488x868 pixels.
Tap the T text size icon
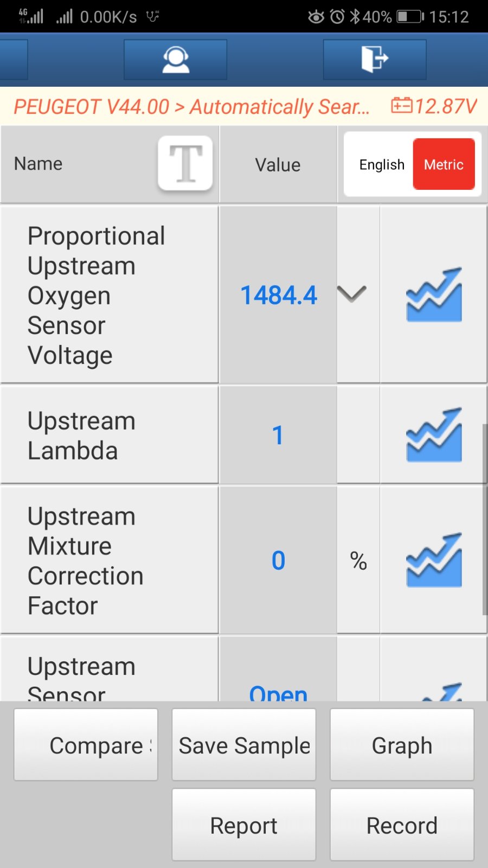pyautogui.click(x=185, y=163)
